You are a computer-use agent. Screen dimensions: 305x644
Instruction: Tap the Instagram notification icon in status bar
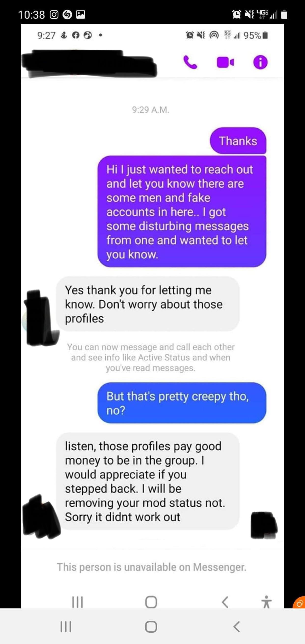click(x=54, y=15)
